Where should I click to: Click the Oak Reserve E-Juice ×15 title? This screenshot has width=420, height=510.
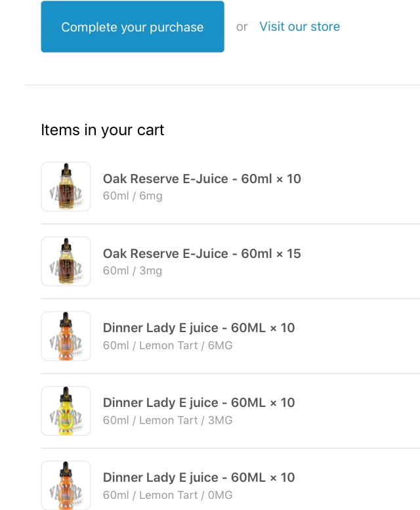tap(201, 253)
